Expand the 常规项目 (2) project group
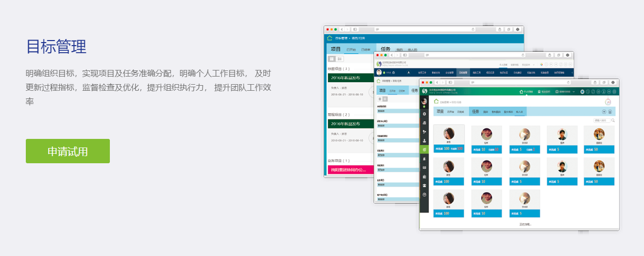 338,115
